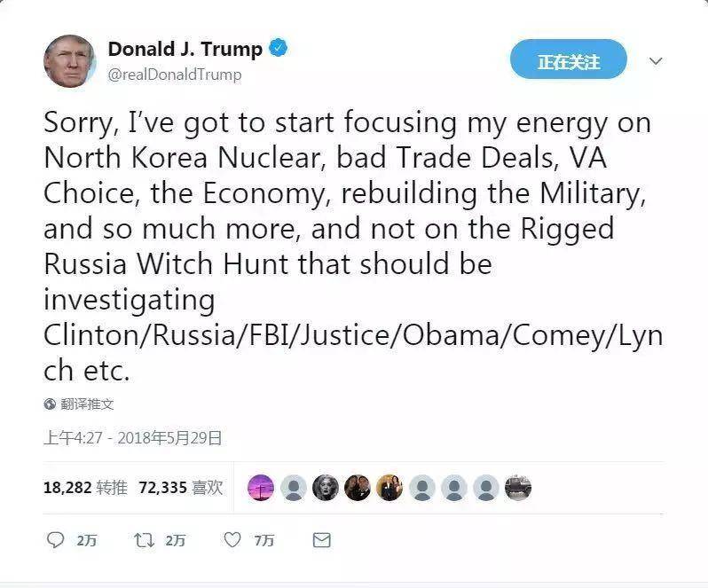Viewport: 708px width, 588px height.
Task: Open the 18,282 转推 retweets list
Action: 85,488
